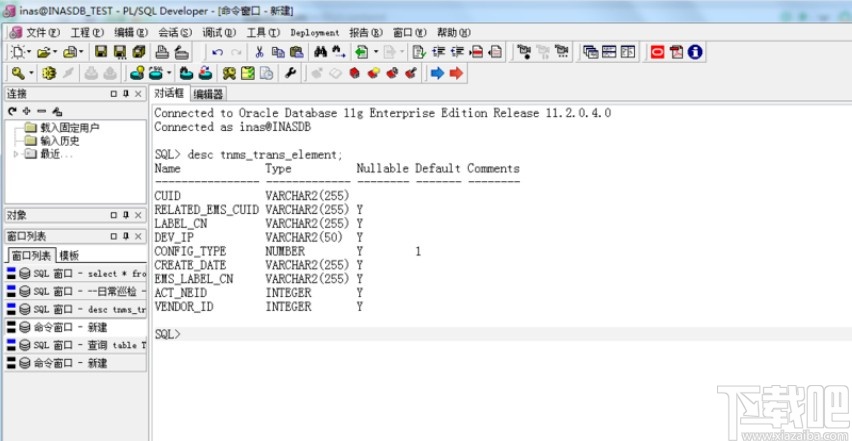The image size is (852, 441).
Task: Click the Preferences wrench icon
Action: 290,73
